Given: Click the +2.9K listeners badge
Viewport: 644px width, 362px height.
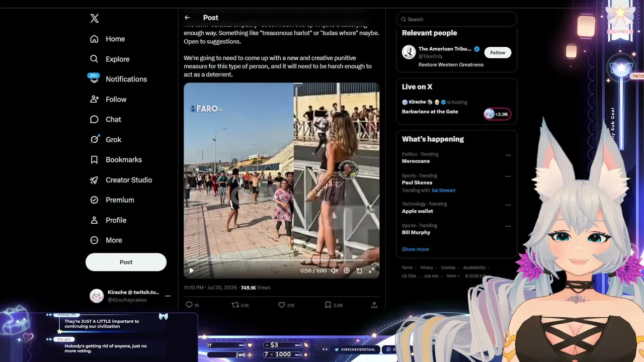Looking at the screenshot, I should coord(497,114).
